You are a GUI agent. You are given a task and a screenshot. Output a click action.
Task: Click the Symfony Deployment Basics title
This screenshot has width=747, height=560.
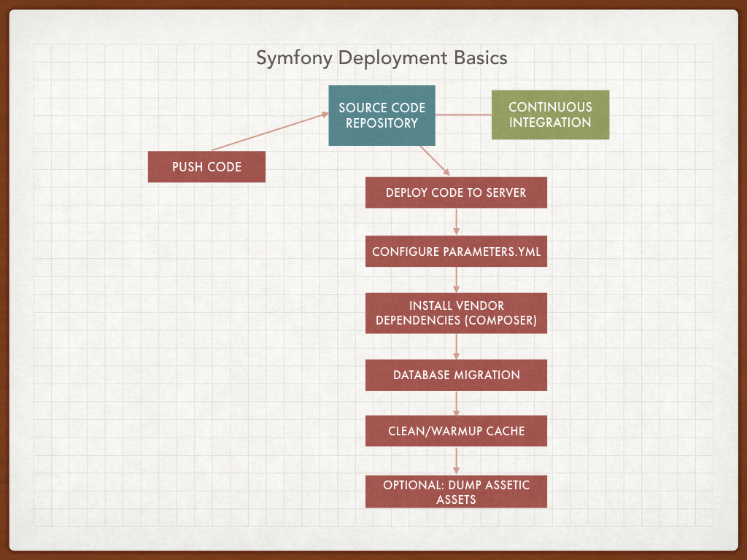pyautogui.click(x=382, y=58)
